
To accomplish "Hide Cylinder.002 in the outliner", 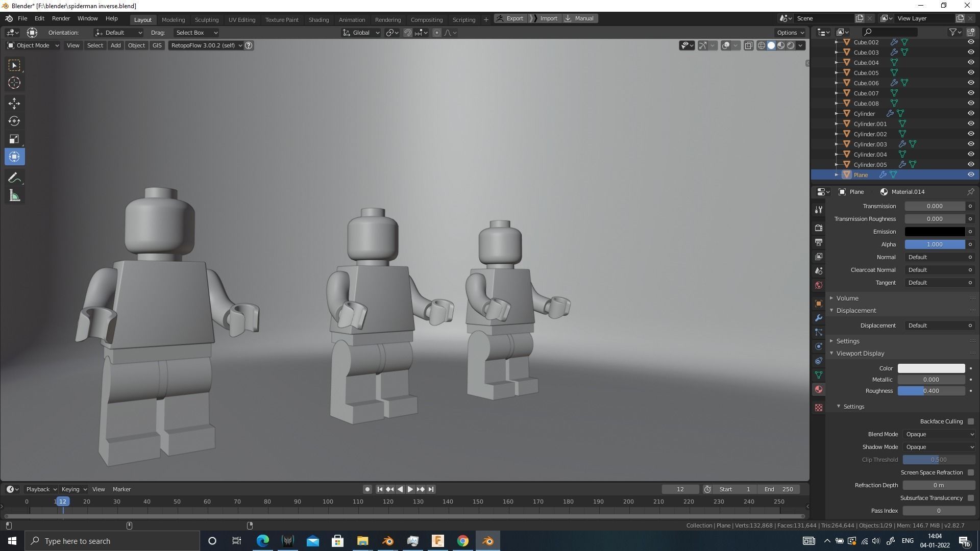I will point(971,134).
